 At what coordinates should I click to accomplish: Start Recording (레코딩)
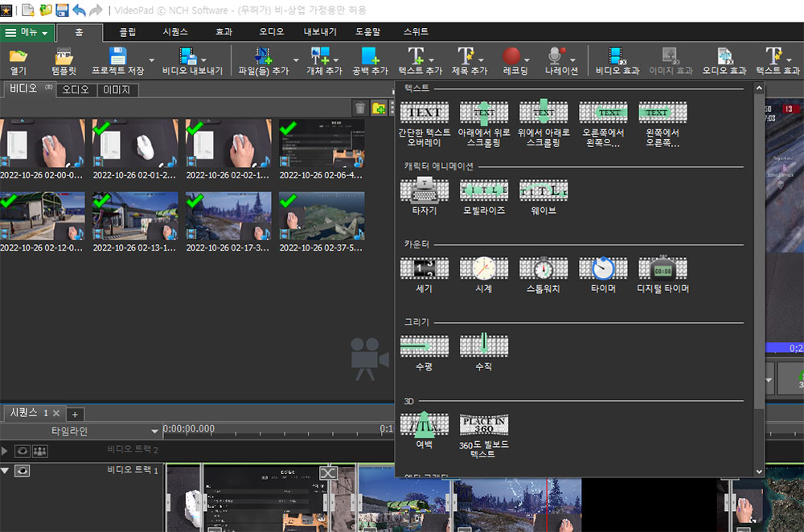click(513, 61)
